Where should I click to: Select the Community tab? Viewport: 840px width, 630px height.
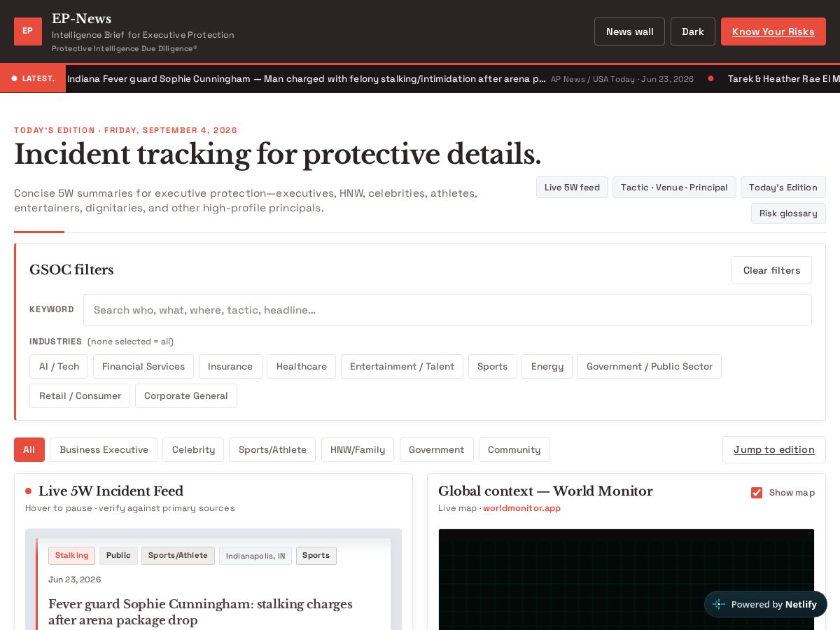514,449
